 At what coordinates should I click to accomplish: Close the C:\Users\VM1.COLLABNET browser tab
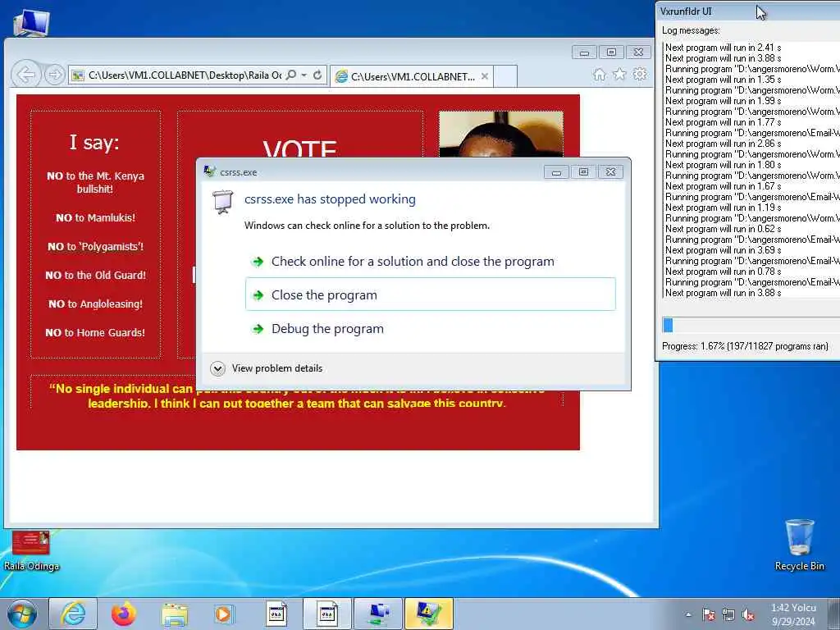484,76
